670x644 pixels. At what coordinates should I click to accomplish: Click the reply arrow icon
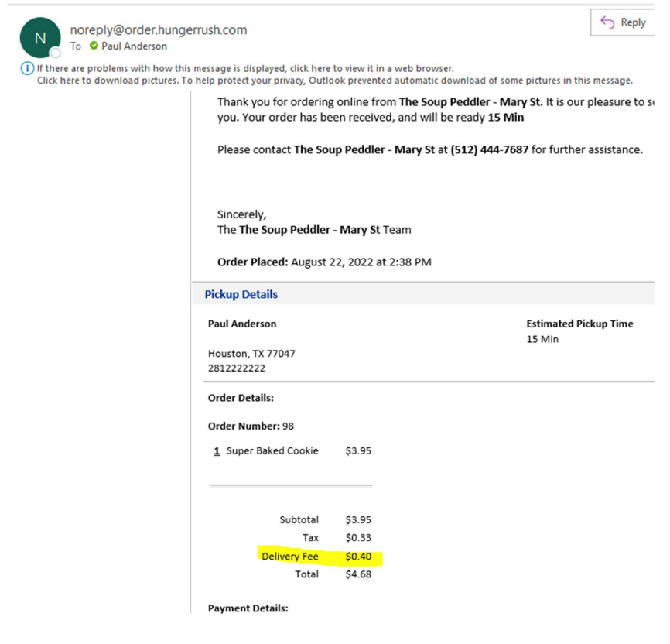pyautogui.click(x=607, y=22)
